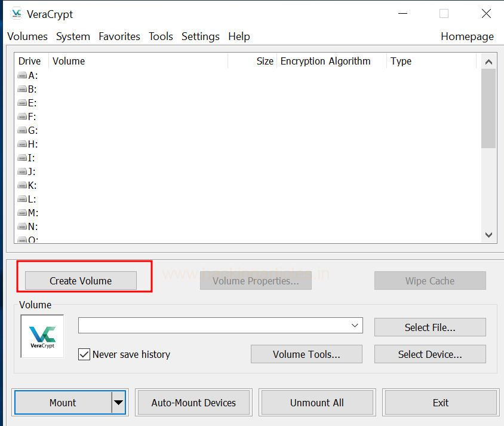Open the Tools menu
Screen dimensions: 504x426
(161, 36)
